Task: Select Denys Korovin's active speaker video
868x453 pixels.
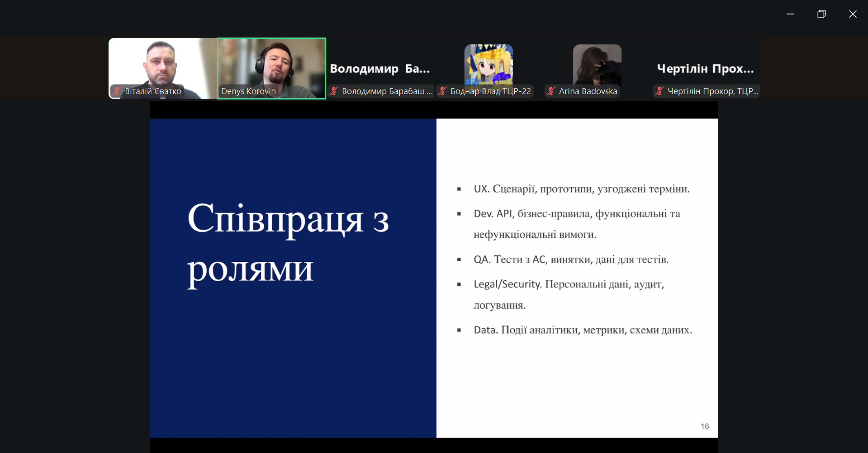Action: (x=271, y=63)
